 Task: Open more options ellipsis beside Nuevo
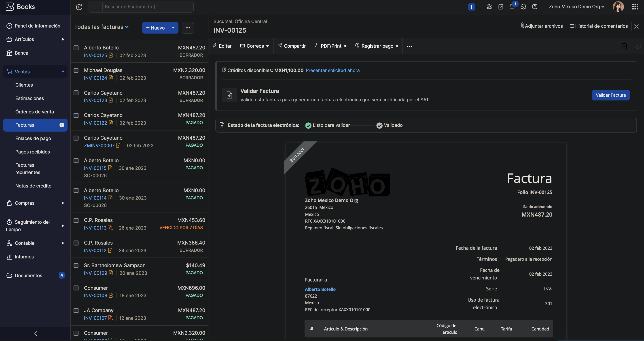coord(188,28)
